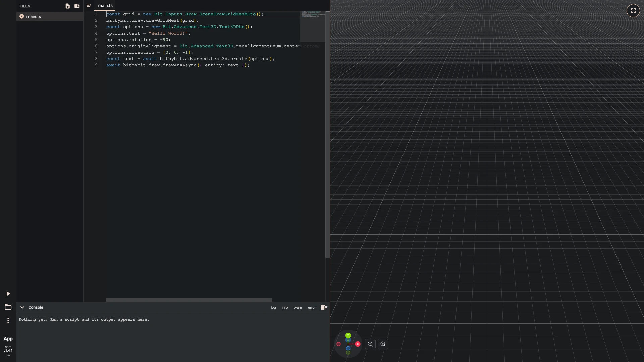Click the negative X axis gizmo circle
This screenshot has width=644, height=362.
(x=339, y=344)
